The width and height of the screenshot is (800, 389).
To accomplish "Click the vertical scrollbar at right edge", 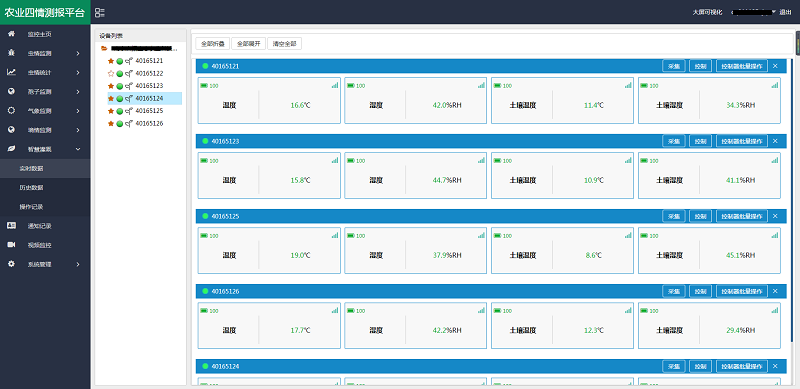I will [797, 43].
